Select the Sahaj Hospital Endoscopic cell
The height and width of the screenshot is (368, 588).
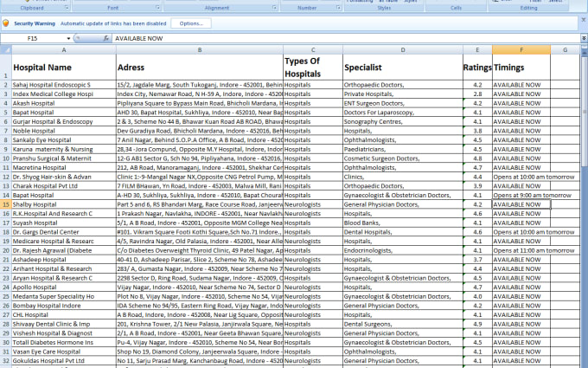[64, 85]
